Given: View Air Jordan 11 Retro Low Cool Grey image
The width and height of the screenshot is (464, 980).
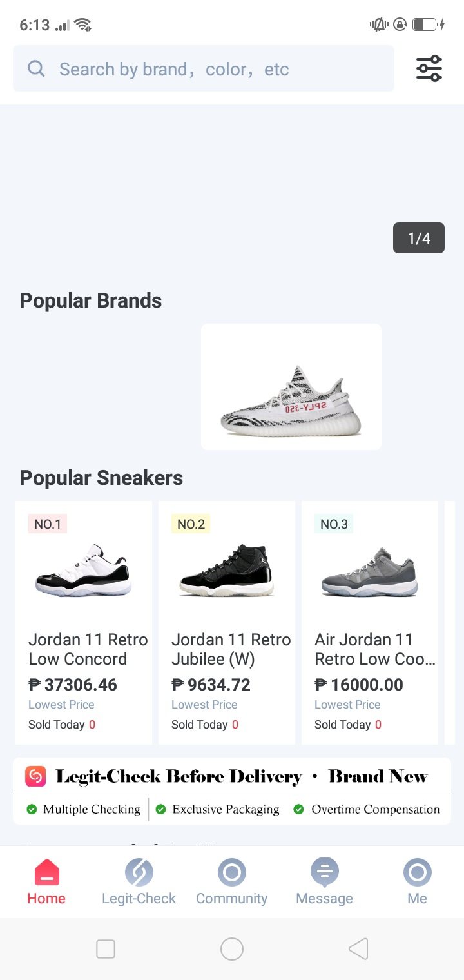Looking at the screenshot, I should click(x=370, y=570).
